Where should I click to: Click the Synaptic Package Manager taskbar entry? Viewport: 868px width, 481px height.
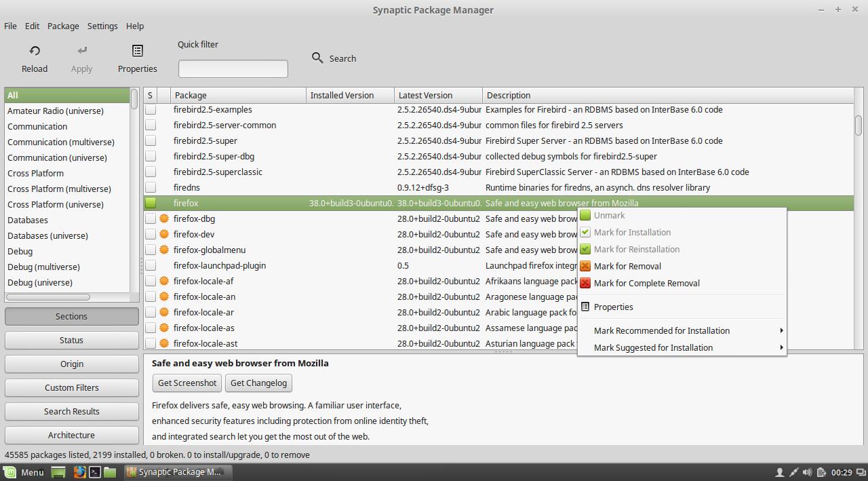point(178,472)
